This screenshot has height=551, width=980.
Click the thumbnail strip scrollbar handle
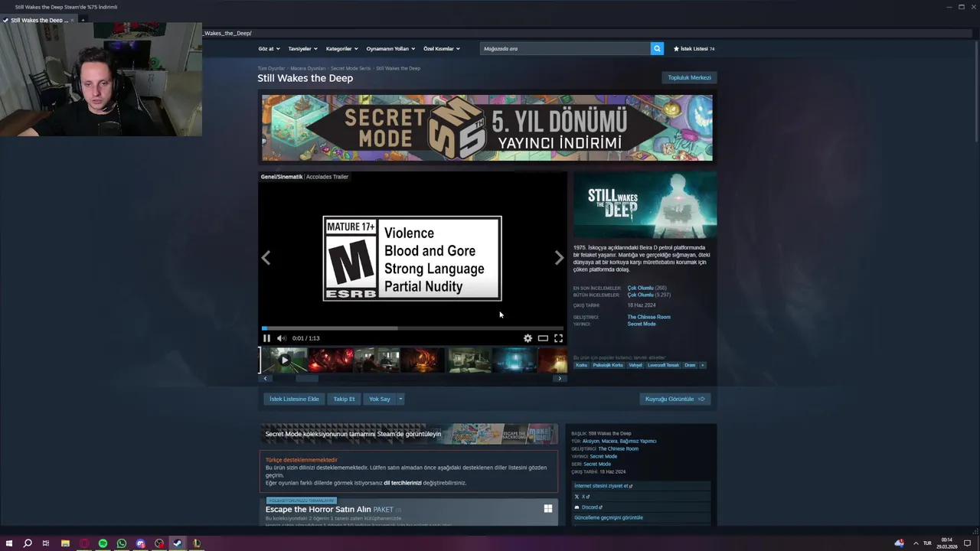[307, 378]
